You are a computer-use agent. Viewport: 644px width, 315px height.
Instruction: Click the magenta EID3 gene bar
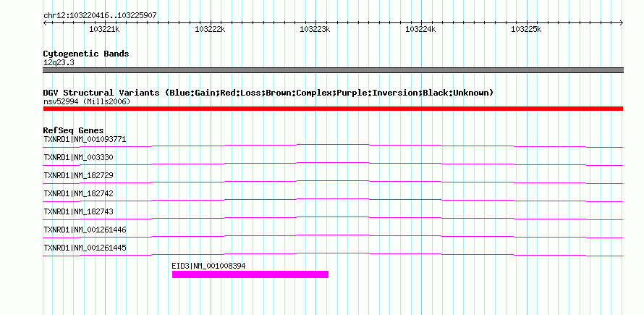[x=250, y=274]
